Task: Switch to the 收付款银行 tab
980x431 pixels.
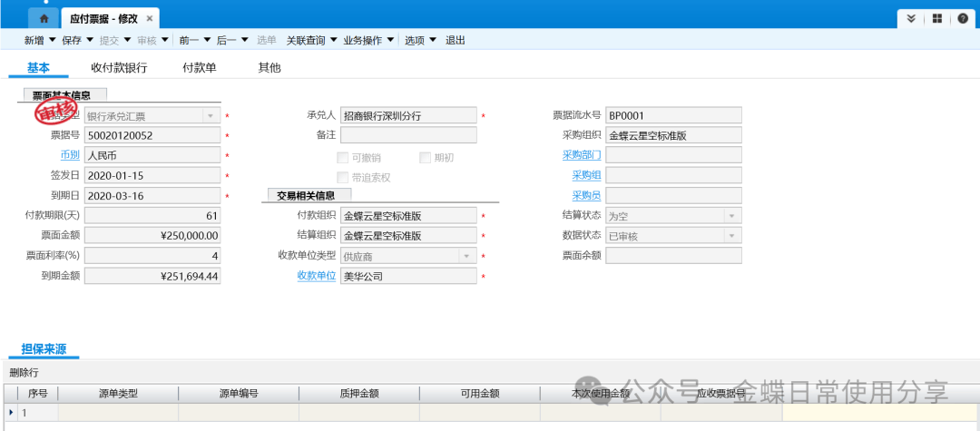Action: tap(119, 68)
